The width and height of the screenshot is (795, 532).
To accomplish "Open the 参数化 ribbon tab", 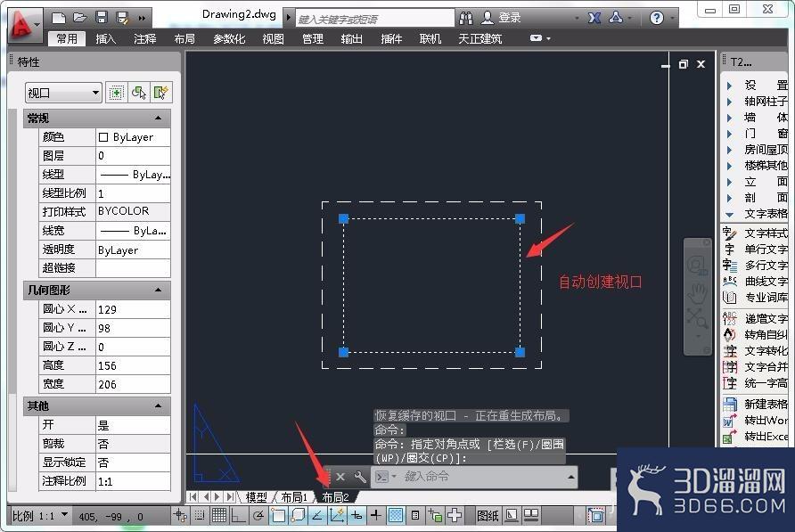I will pos(229,38).
